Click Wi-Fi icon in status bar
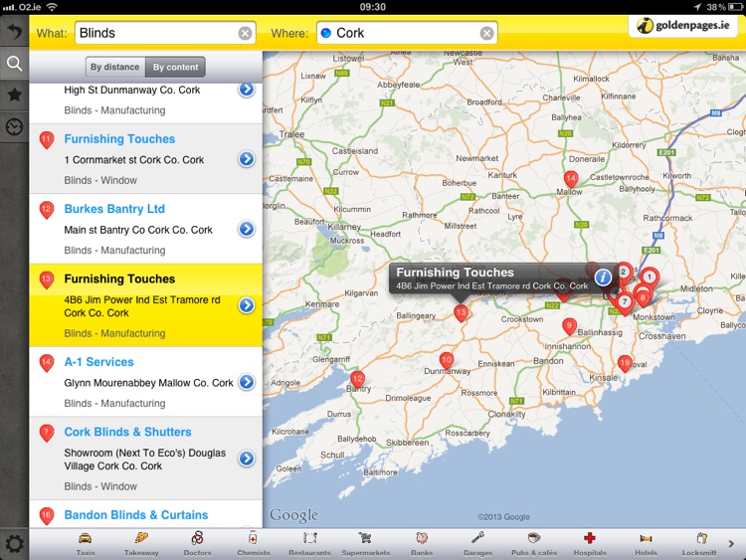This screenshot has height=560, width=746. click(x=52, y=7)
